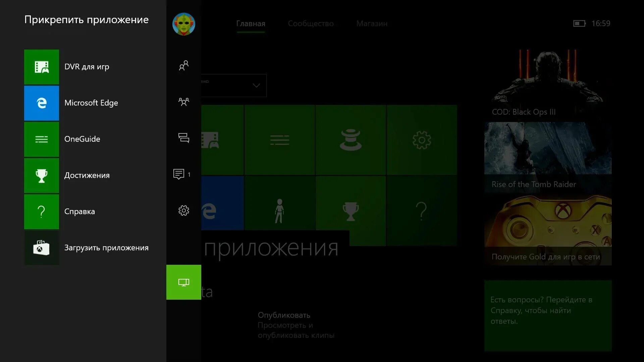
Task: Open the sidebar Settings gear
Action: (x=183, y=210)
